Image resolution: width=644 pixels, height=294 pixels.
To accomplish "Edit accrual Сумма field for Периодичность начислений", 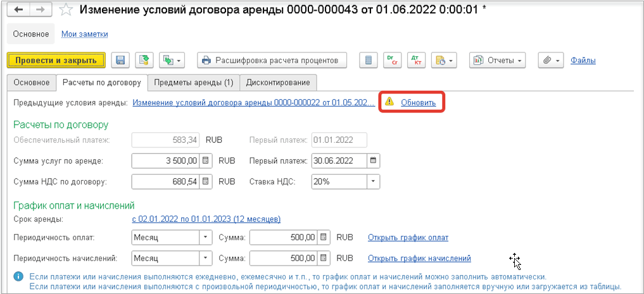I will (284, 259).
